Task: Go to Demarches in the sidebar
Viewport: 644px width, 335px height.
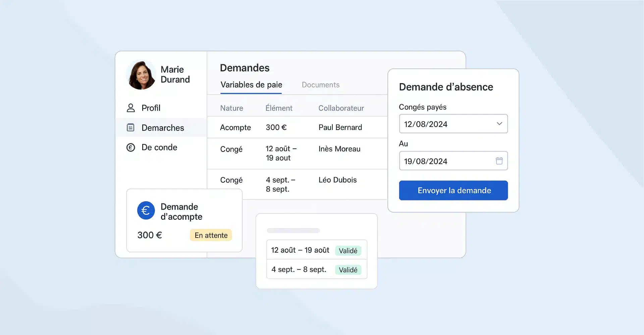Action: [x=163, y=128]
